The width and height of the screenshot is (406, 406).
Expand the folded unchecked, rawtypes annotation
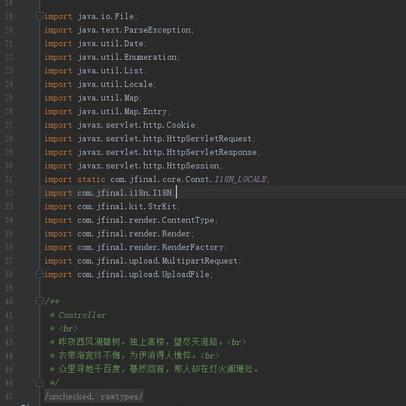pyautogui.click(x=94, y=396)
